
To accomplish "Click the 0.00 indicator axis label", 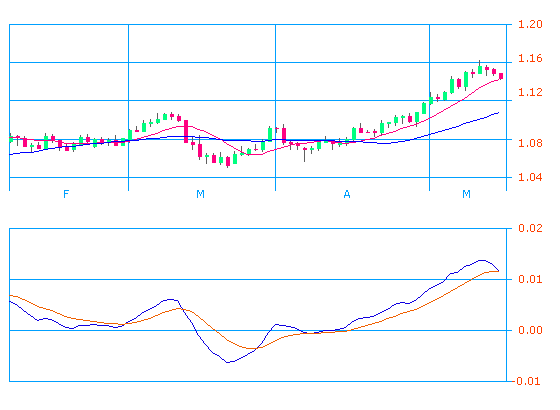I will pyautogui.click(x=530, y=330).
